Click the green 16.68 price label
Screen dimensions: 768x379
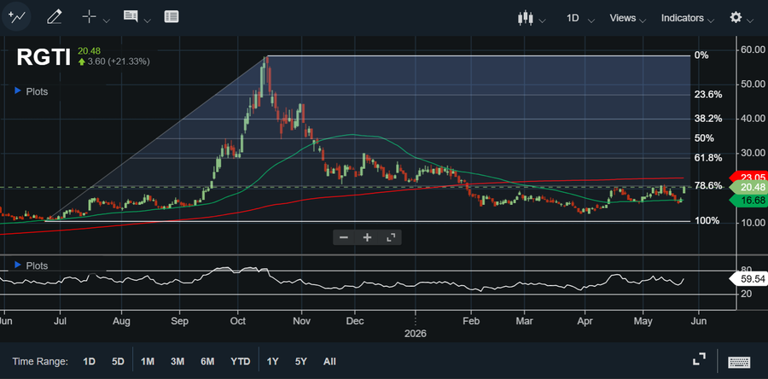click(x=749, y=201)
